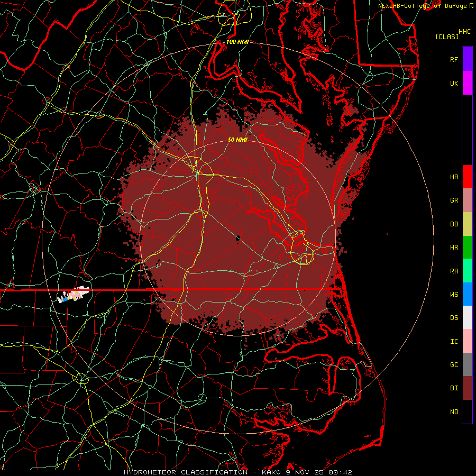
Task: Click the UK legend label
Action: click(x=454, y=83)
